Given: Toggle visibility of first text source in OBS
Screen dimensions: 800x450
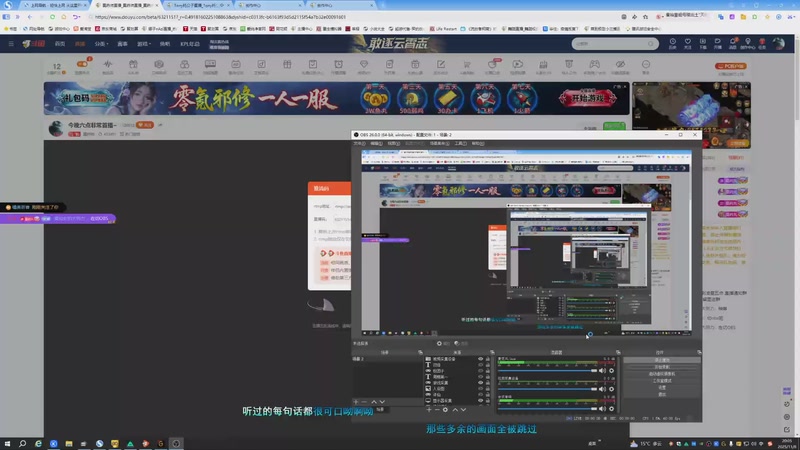Looking at the screenshot, I should (480, 365).
